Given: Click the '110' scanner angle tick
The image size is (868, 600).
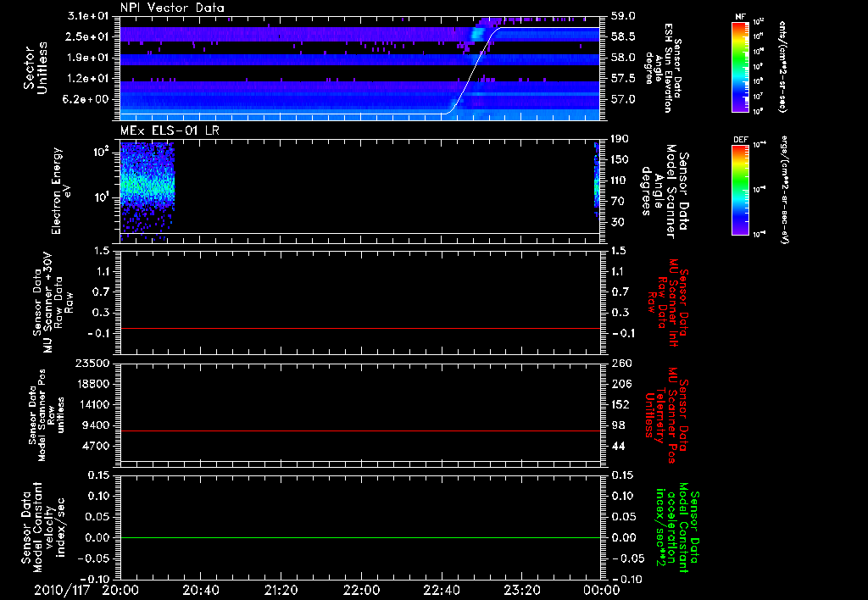Looking at the screenshot, I should 620,181.
